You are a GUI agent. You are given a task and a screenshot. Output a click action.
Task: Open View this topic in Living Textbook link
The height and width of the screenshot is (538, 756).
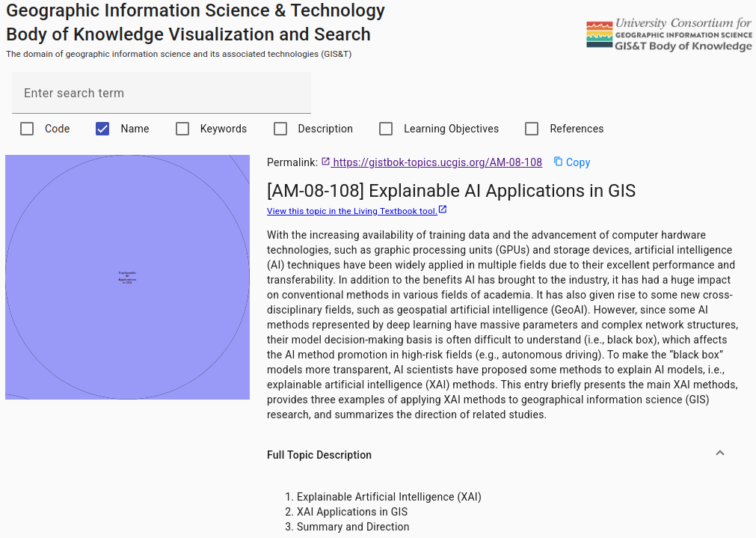[351, 211]
